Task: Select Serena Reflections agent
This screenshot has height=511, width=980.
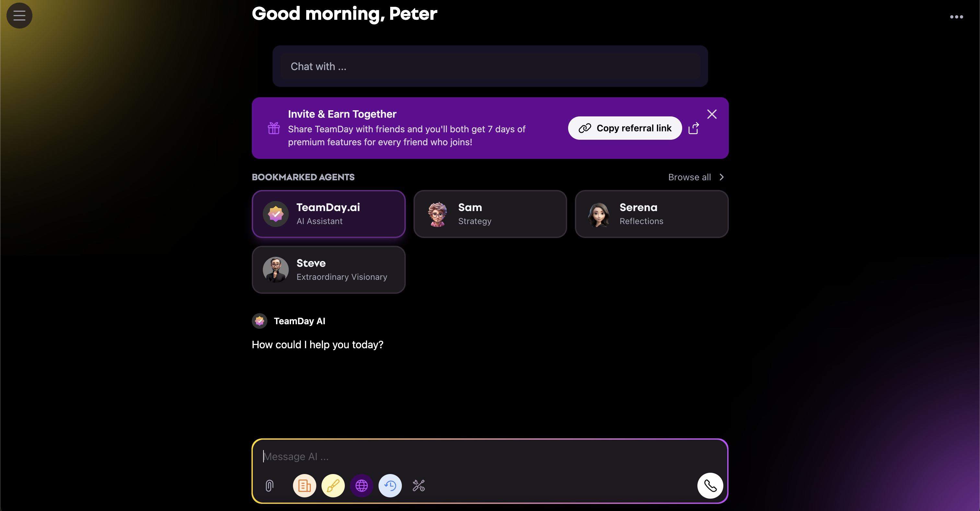Action: coord(651,213)
